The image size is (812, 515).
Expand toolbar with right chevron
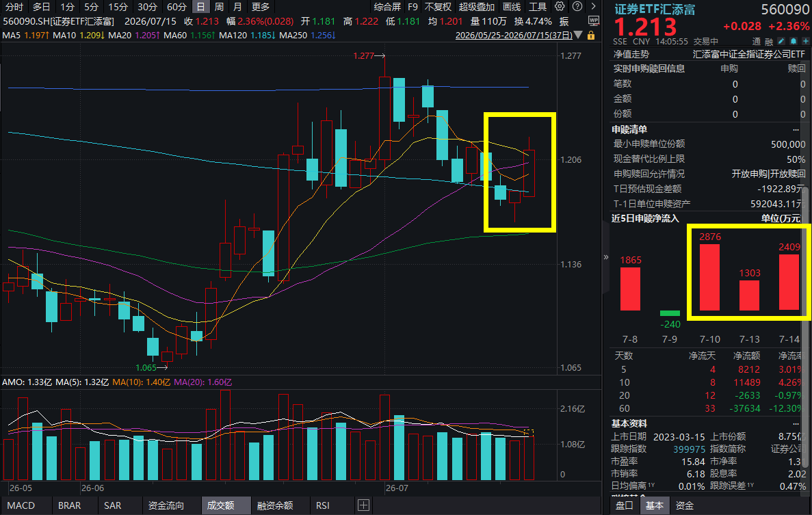594,7
